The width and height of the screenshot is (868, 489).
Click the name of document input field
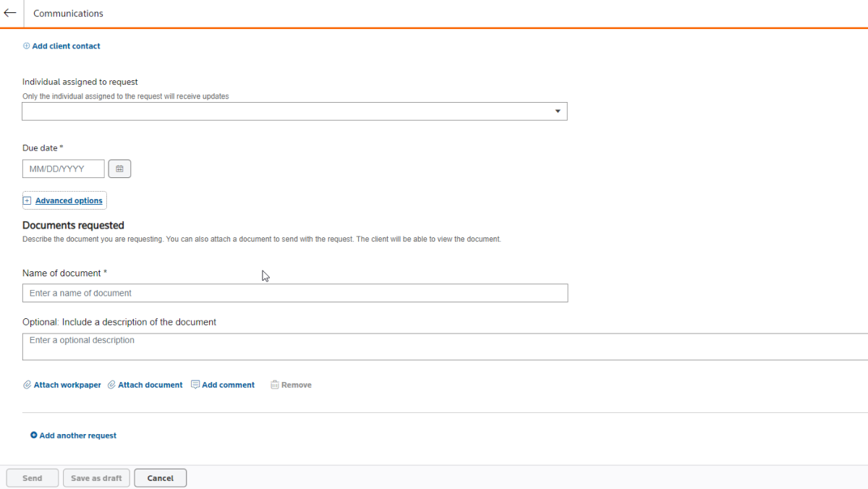pos(289,292)
